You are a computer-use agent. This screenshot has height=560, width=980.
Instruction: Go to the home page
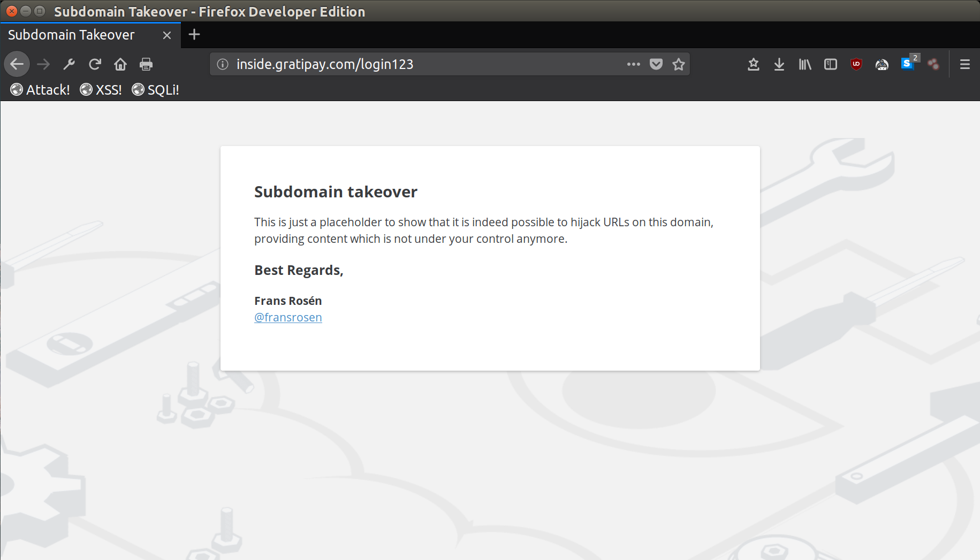pyautogui.click(x=120, y=64)
